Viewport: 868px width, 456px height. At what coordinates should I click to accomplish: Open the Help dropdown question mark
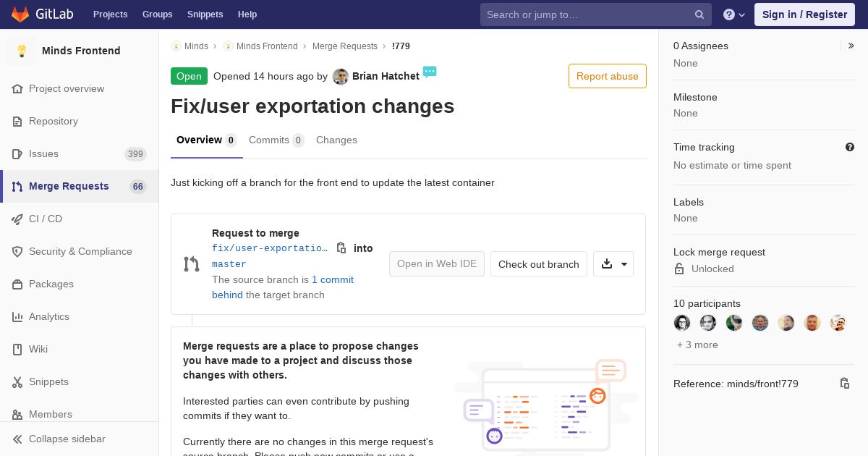[x=734, y=14]
